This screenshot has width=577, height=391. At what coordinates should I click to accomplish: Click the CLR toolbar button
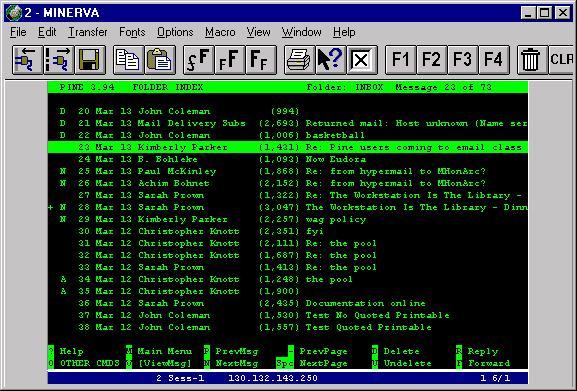561,60
